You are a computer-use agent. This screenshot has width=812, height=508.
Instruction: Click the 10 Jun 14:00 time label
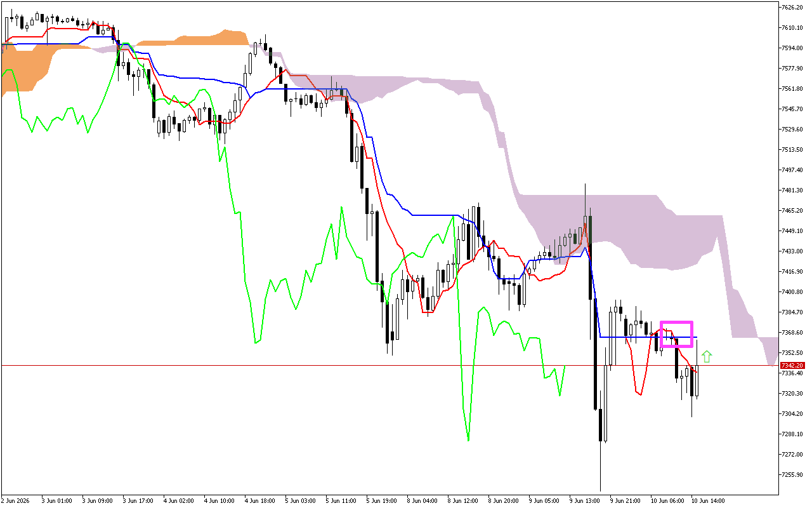click(x=707, y=501)
